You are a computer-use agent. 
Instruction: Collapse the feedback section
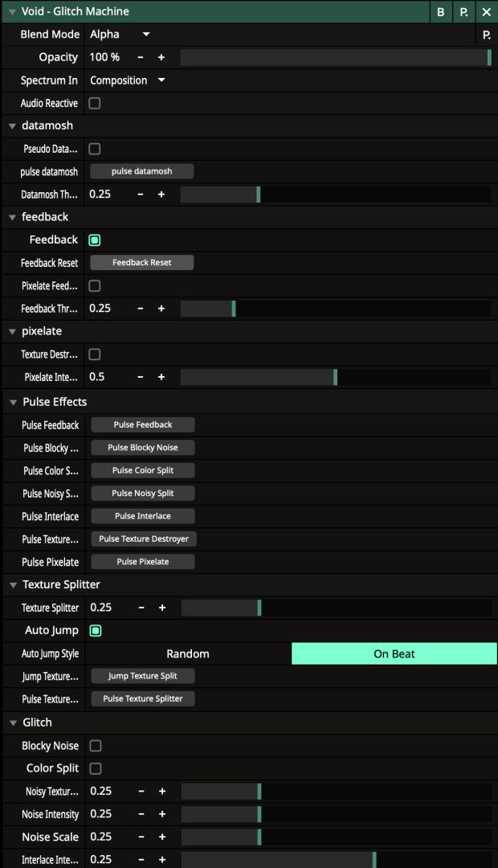pyautogui.click(x=12, y=218)
